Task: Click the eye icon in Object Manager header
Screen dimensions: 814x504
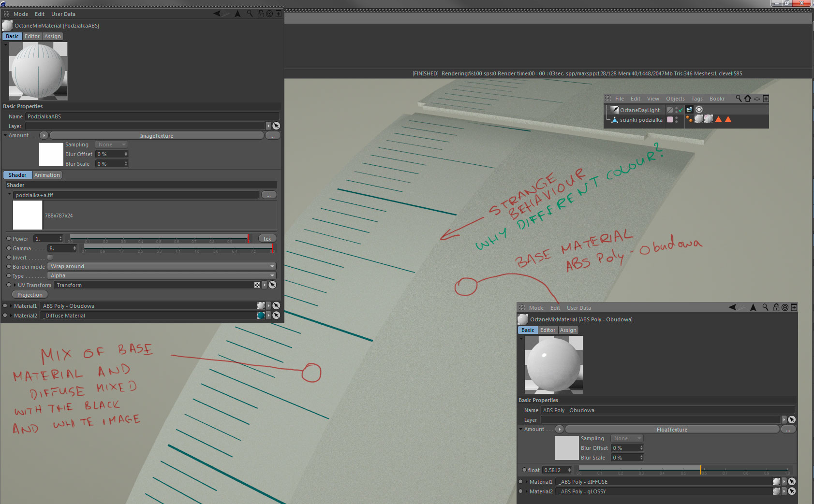Action: coord(757,99)
